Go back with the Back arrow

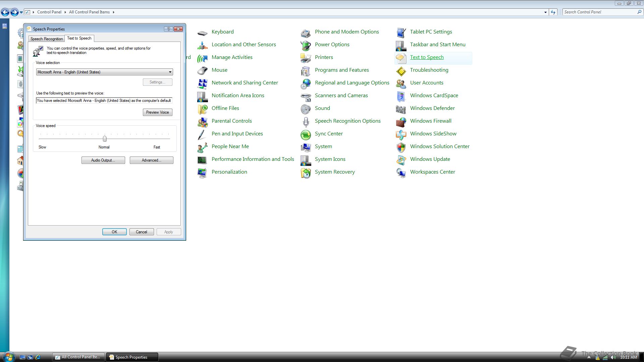click(x=5, y=12)
